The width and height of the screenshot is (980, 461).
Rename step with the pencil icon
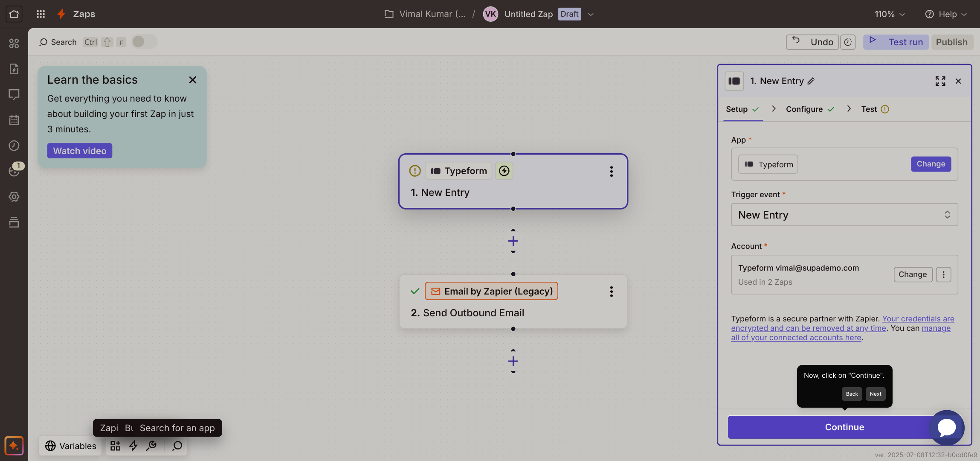pos(811,81)
